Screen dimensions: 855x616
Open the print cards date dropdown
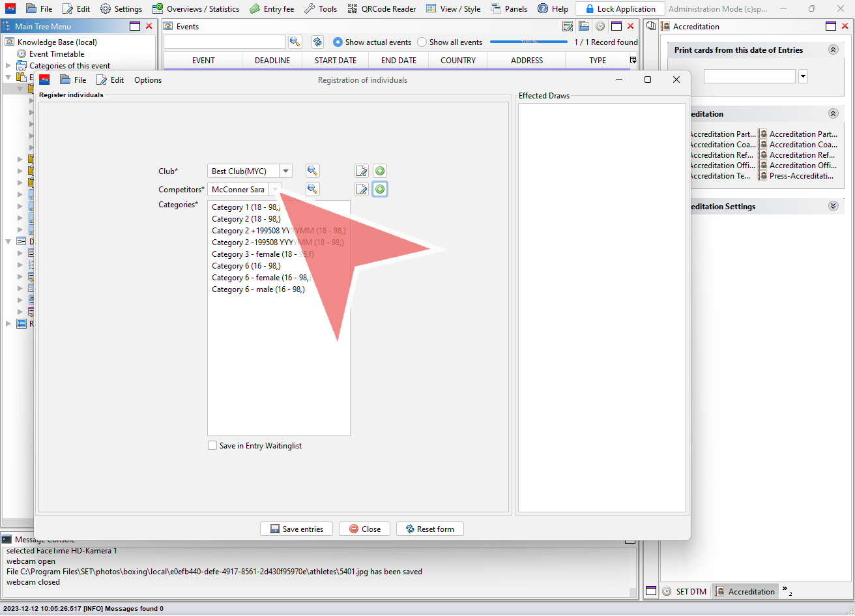coord(803,77)
